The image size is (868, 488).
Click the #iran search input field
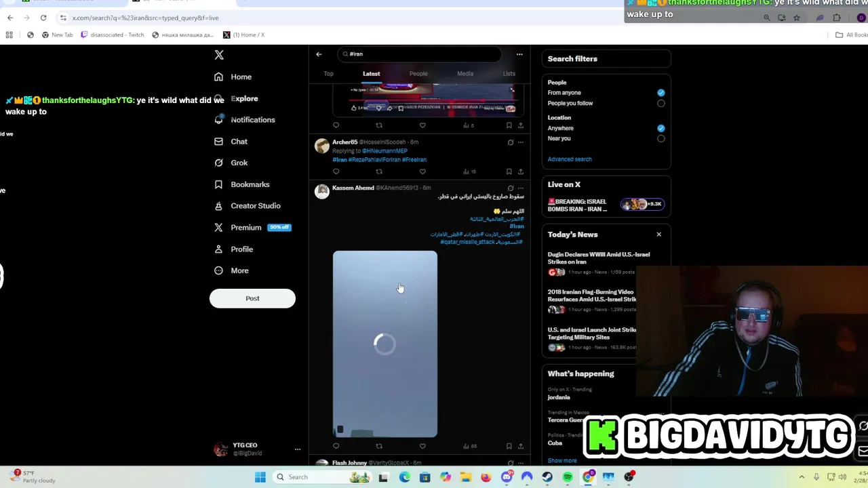tap(420, 54)
